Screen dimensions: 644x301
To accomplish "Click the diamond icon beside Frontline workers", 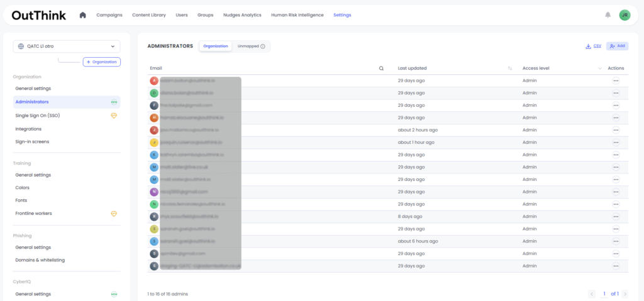I will pos(114,214).
